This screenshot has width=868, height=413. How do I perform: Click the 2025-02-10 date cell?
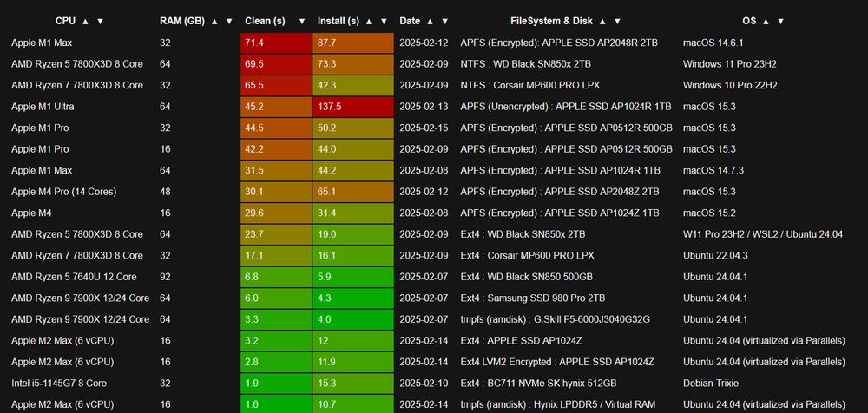(424, 383)
